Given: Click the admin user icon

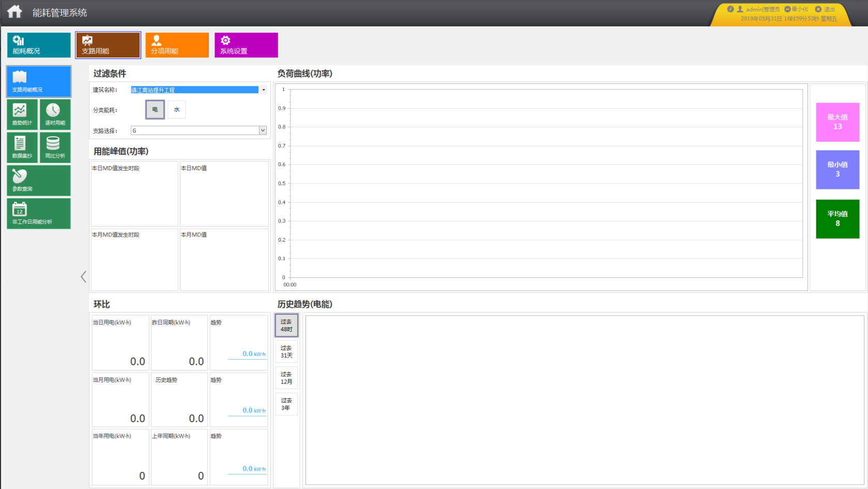Looking at the screenshot, I should [740, 9].
